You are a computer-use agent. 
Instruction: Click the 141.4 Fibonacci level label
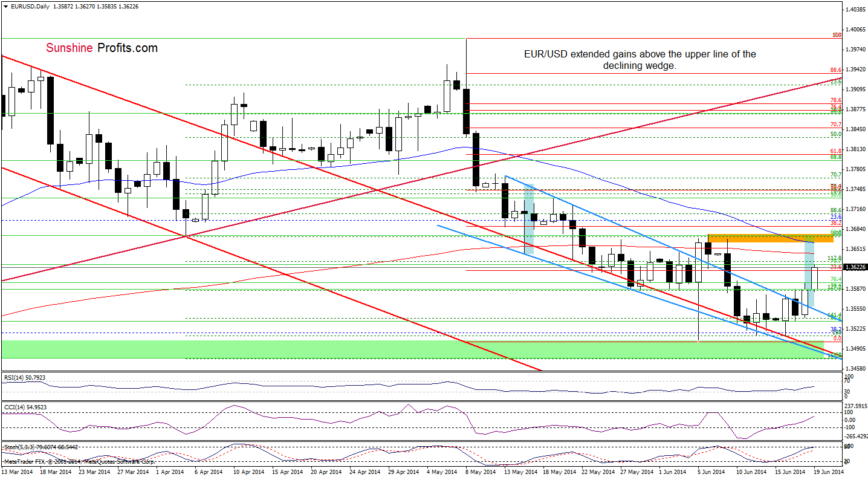834,315
